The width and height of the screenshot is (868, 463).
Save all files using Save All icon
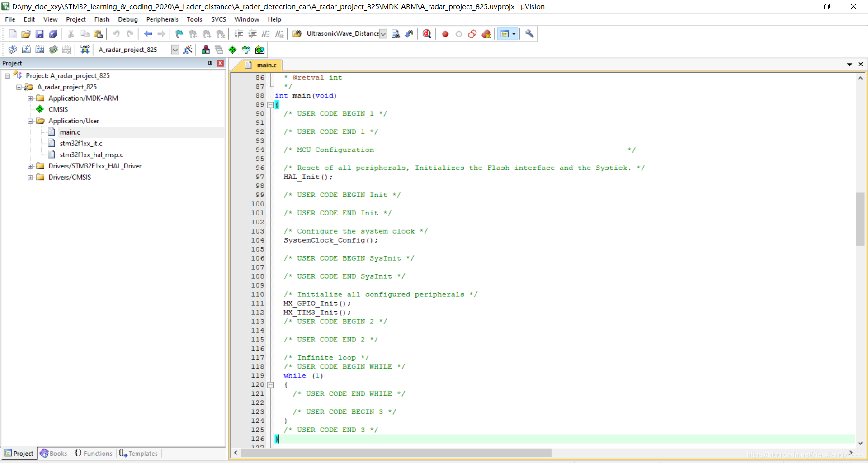(53, 34)
